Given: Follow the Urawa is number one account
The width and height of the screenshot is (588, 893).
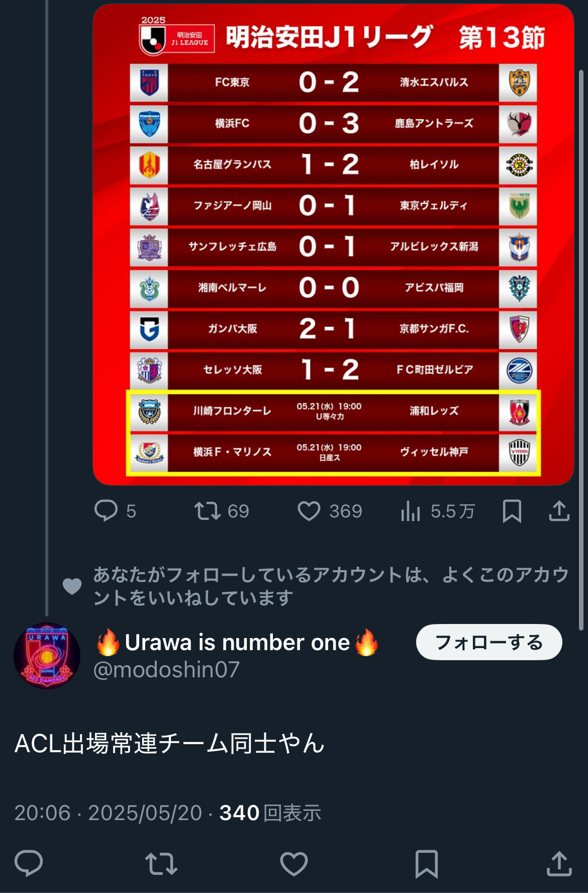Looking at the screenshot, I should tap(488, 642).
